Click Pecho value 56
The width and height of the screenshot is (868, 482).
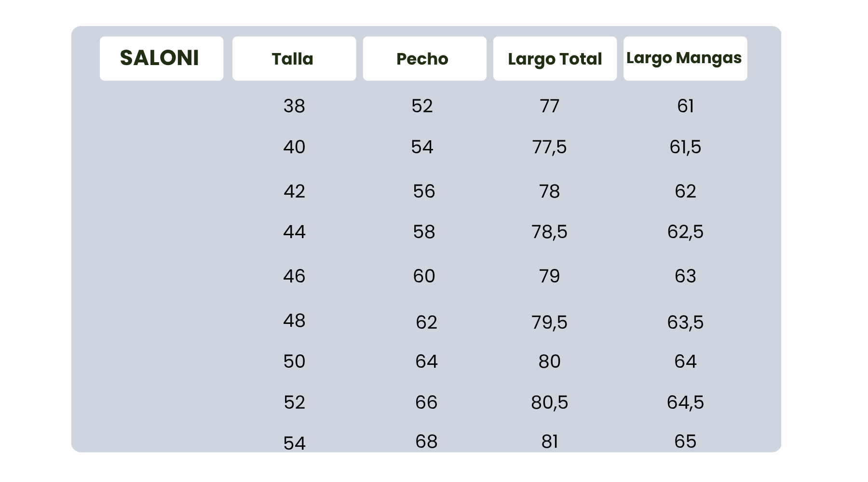click(424, 191)
